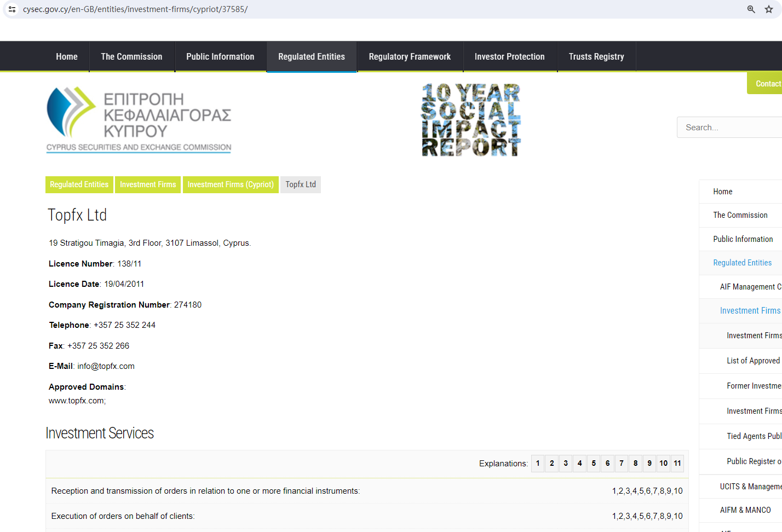Open the Regulatory Framework menu

click(x=410, y=56)
